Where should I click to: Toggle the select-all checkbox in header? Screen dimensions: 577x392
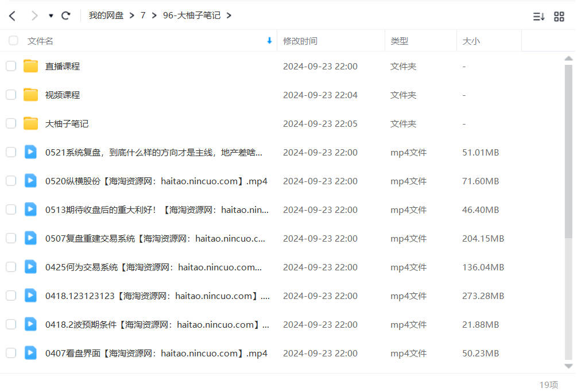[x=13, y=40]
